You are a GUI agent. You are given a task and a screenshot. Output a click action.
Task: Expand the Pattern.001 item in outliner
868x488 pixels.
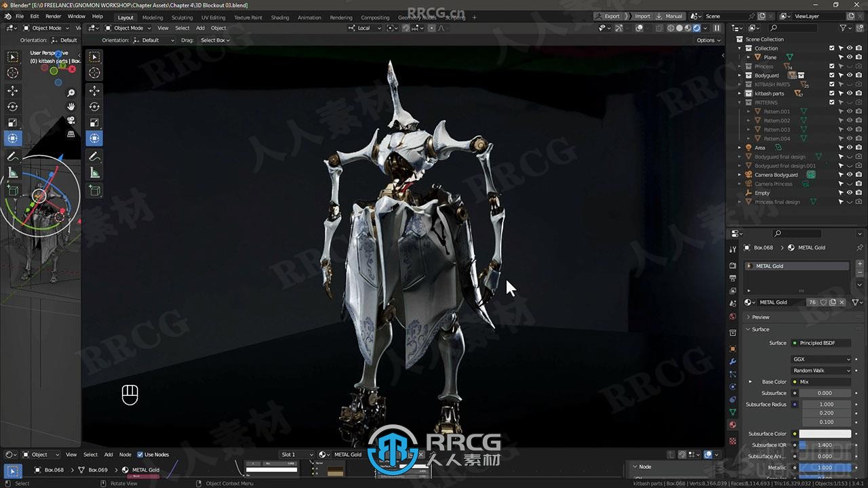(749, 111)
